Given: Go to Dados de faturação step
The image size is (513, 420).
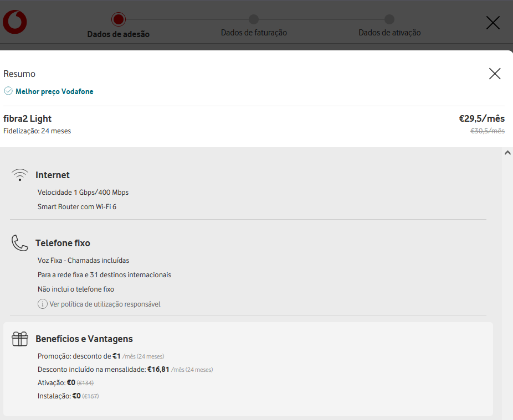Looking at the screenshot, I should click(254, 25).
